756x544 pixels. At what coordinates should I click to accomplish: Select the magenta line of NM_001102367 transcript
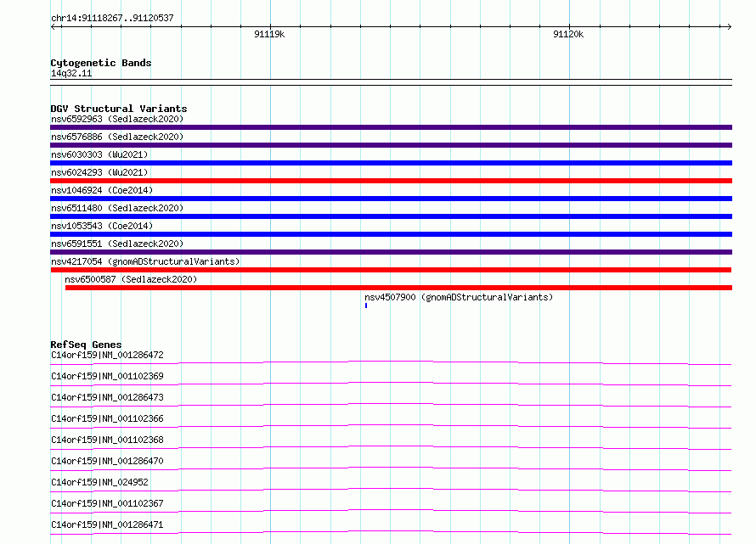[391, 511]
